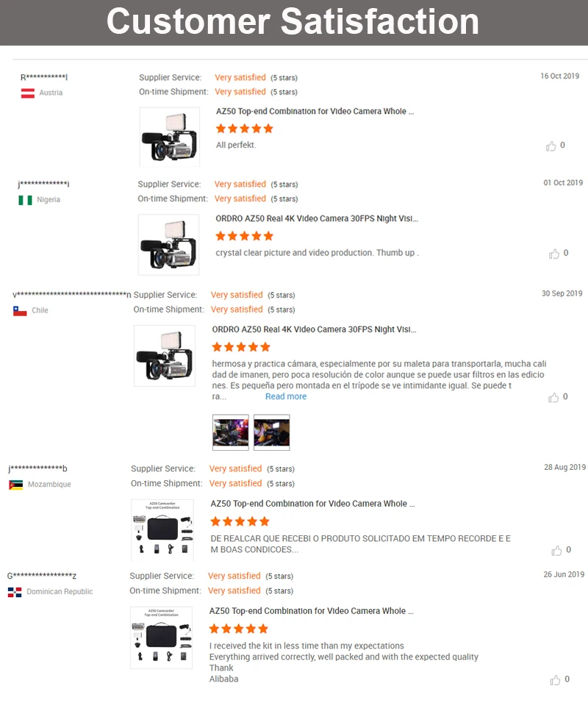This screenshot has width=588, height=703.
Task: Click the Dominican Republic flag icon
Action: 15,593
